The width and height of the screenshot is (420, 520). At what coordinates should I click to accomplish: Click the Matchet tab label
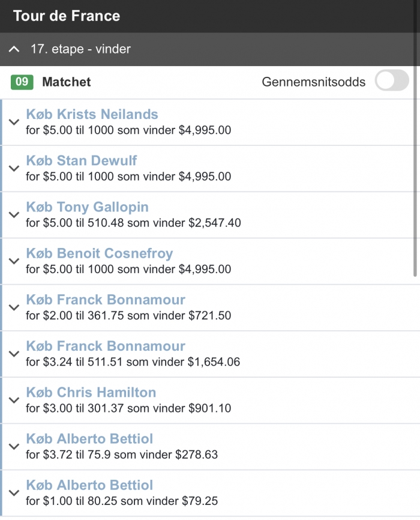click(66, 82)
